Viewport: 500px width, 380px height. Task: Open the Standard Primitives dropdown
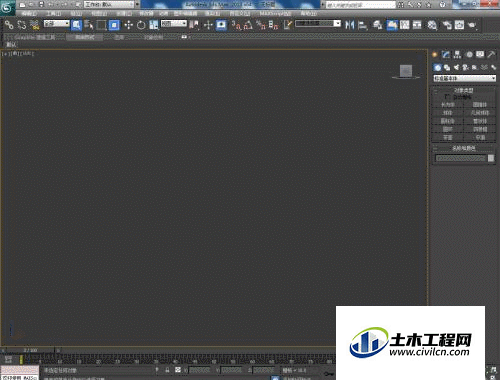point(464,78)
